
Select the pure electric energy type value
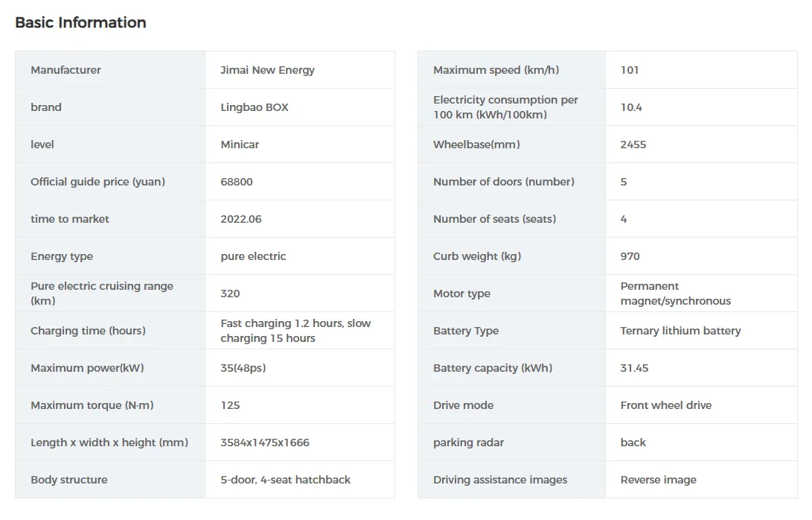click(x=253, y=256)
